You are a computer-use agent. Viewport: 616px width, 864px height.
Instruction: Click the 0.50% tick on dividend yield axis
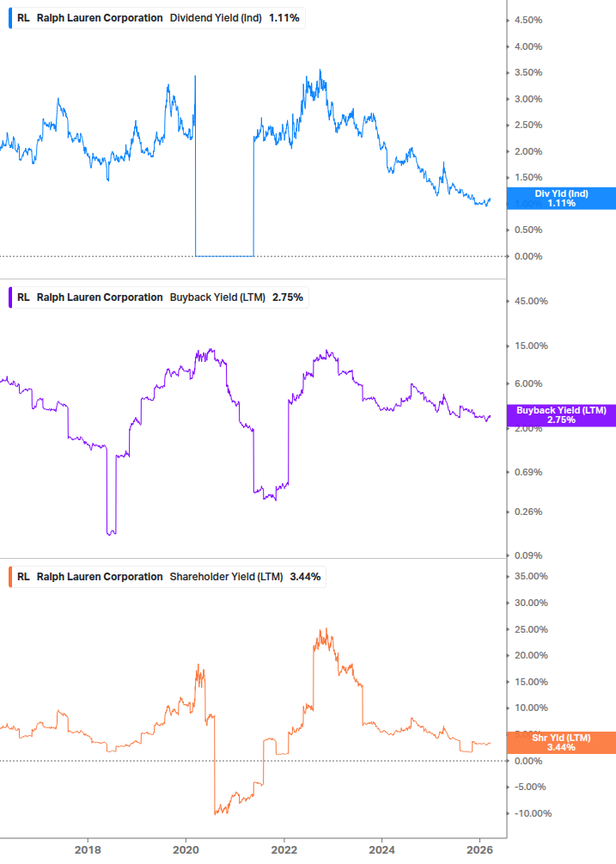(528, 230)
